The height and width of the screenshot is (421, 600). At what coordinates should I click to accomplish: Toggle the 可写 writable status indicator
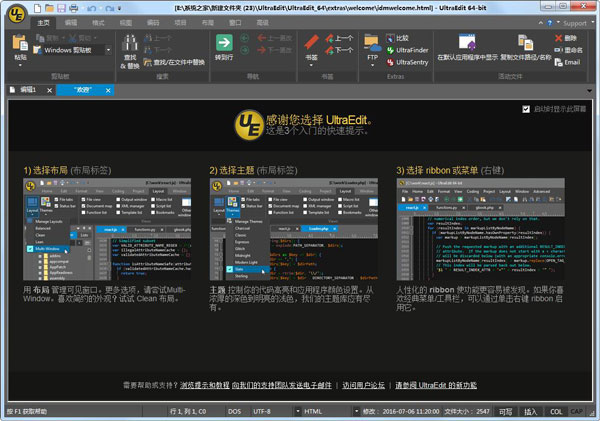tap(505, 412)
